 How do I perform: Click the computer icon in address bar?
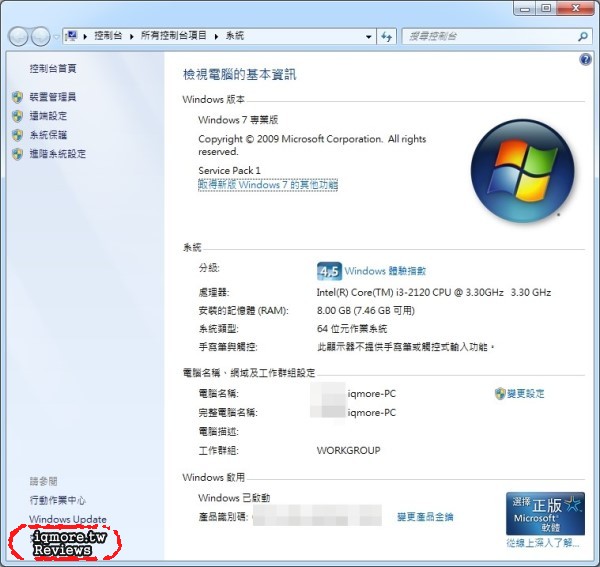tap(72, 36)
